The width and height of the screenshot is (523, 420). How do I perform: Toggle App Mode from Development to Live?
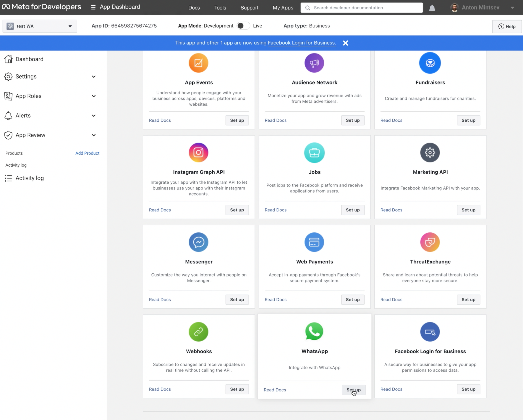[x=243, y=26]
